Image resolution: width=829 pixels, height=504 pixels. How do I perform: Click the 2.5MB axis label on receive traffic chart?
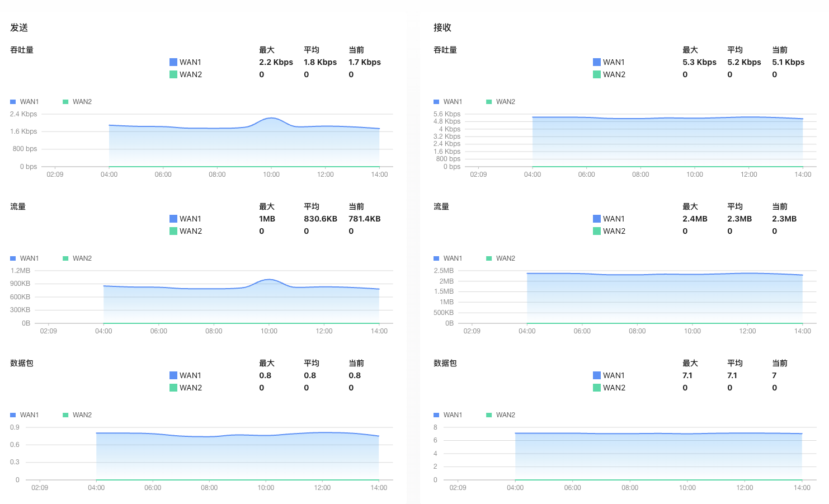coord(444,271)
